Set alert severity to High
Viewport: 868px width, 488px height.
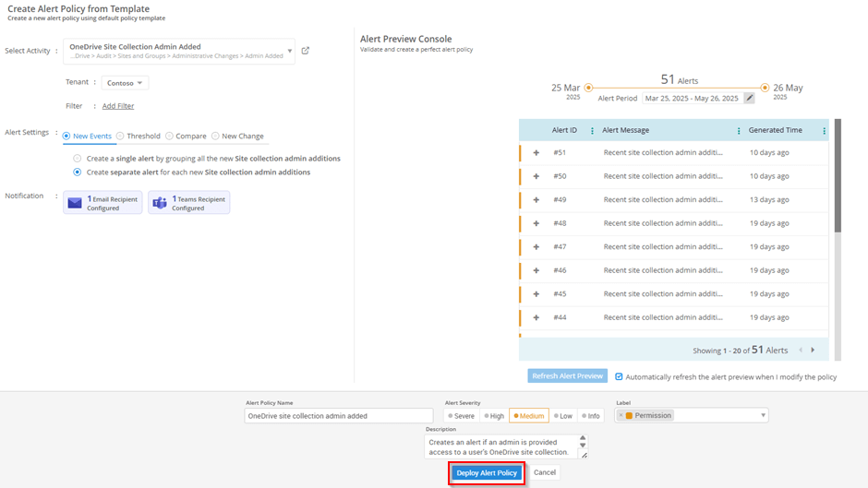point(494,415)
